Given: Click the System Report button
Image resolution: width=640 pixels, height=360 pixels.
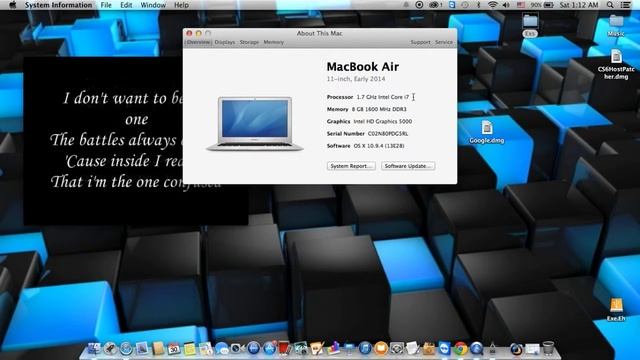Looking at the screenshot, I should coord(351,166).
